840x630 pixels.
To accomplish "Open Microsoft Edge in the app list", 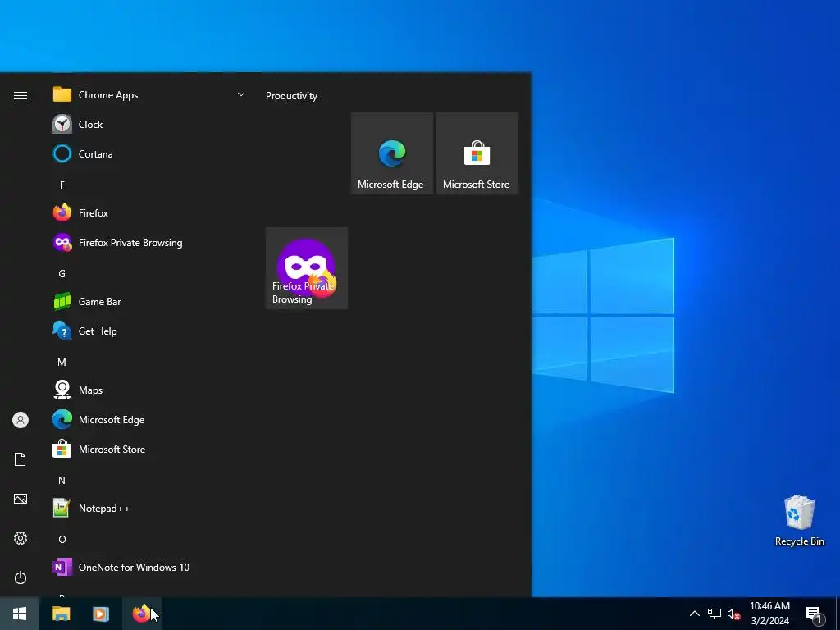I will pyautogui.click(x=148, y=419).
